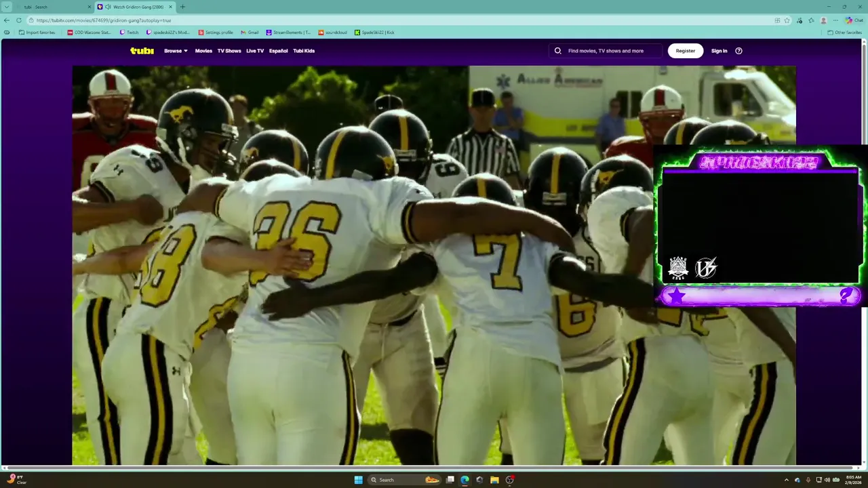Image resolution: width=868 pixels, height=488 pixels.
Task: Click the taskbar volume speaker icon
Action: (827, 480)
